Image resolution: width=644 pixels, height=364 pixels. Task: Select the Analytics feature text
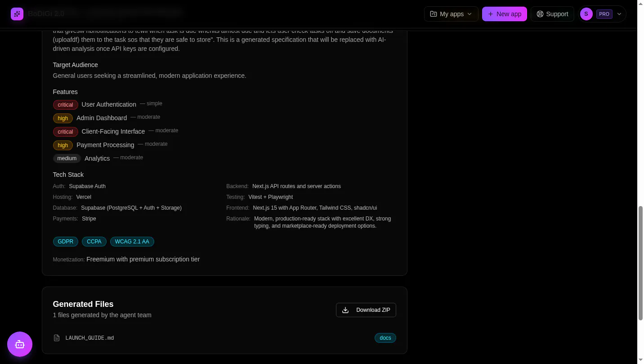[97, 158]
